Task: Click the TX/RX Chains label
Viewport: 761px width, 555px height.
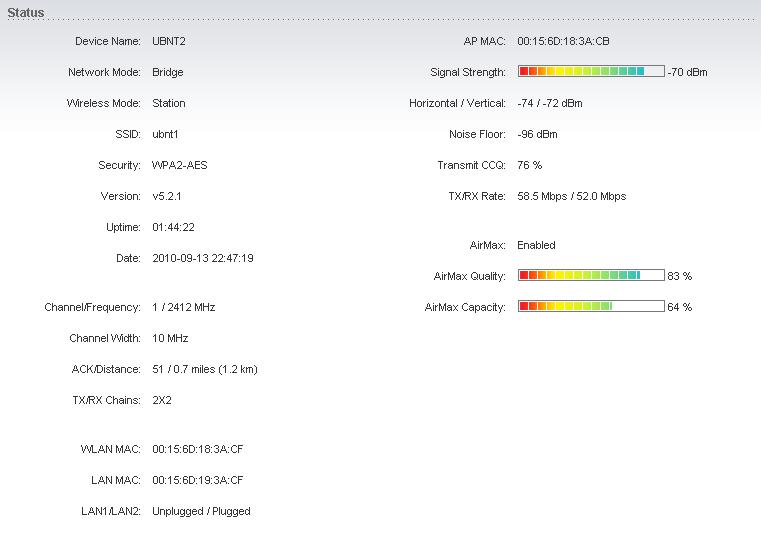Action: pos(106,401)
